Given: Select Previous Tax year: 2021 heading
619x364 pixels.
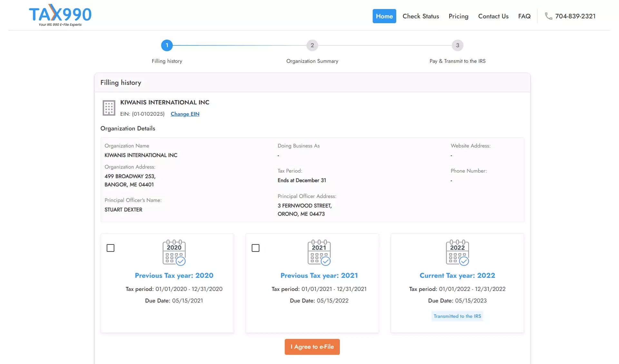Looking at the screenshot, I should point(319,275).
